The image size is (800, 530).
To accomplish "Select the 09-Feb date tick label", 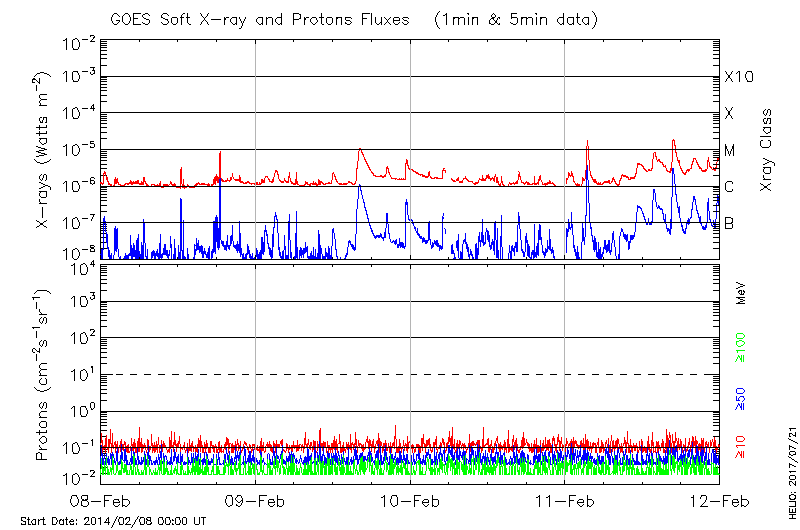I will [256, 500].
